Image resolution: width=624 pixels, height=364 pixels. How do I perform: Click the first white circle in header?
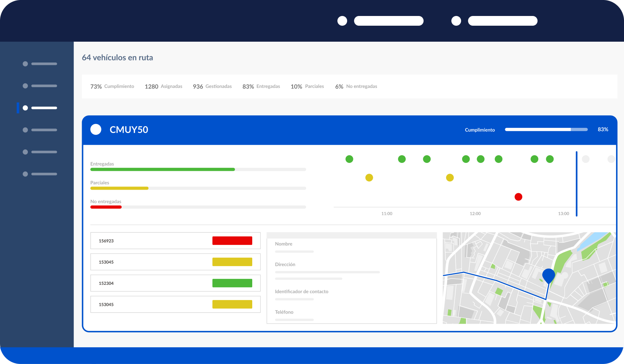342,21
